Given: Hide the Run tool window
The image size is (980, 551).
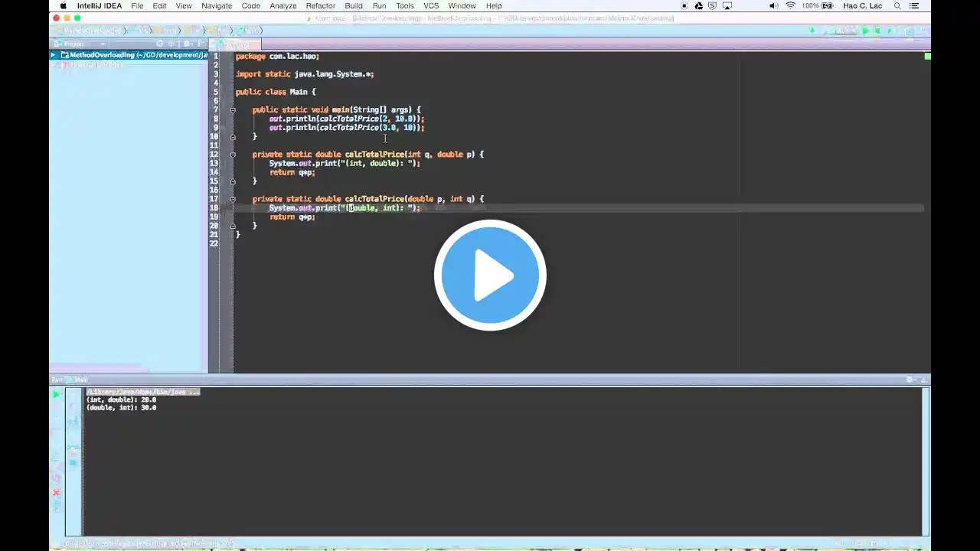Looking at the screenshot, I should (923, 380).
